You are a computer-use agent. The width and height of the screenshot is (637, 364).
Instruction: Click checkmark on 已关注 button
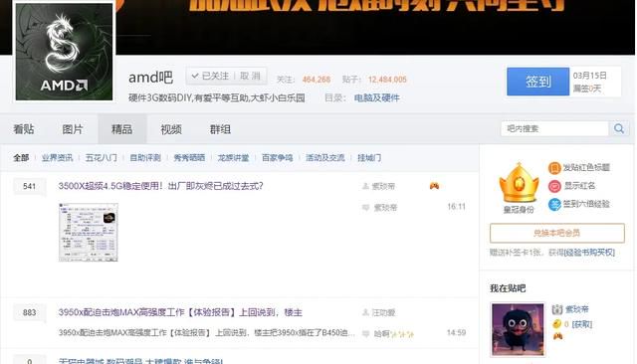pyautogui.click(x=195, y=76)
